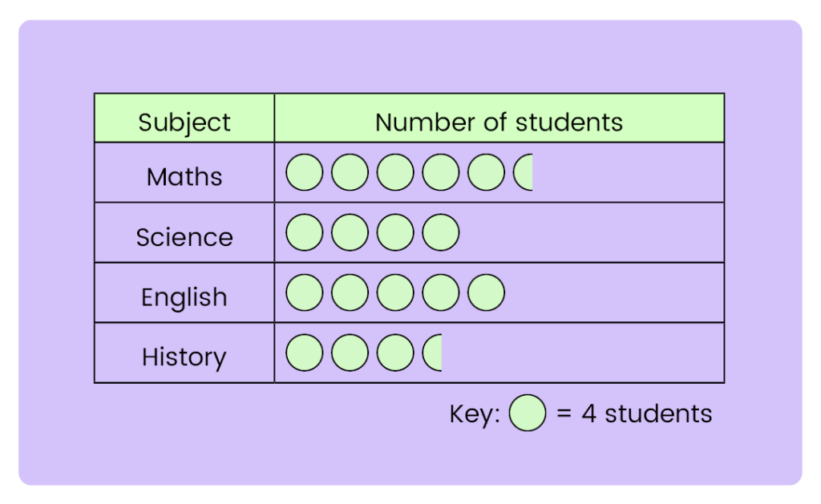Click the third circle in the English row
Image resolution: width=821 pixels, height=504 pixels.
(395, 293)
